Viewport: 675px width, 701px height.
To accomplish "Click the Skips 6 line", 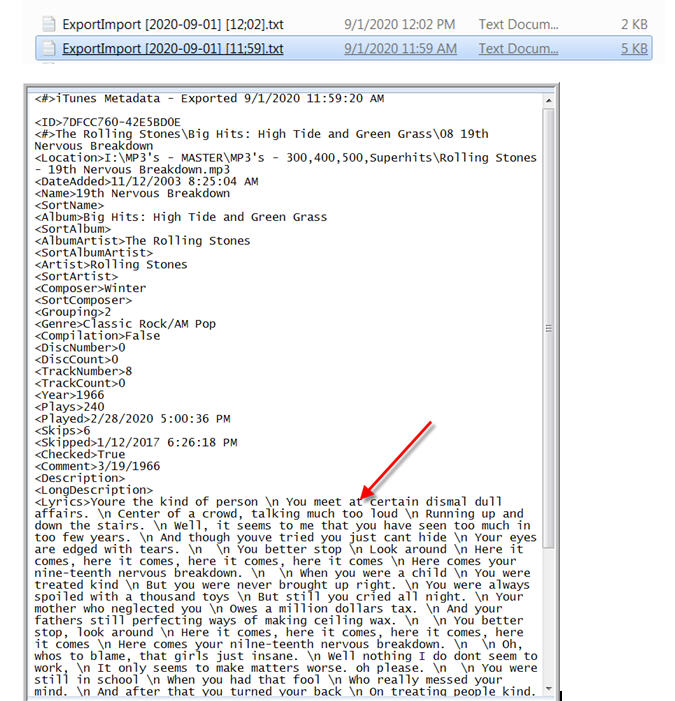I will pyautogui.click(x=63, y=431).
